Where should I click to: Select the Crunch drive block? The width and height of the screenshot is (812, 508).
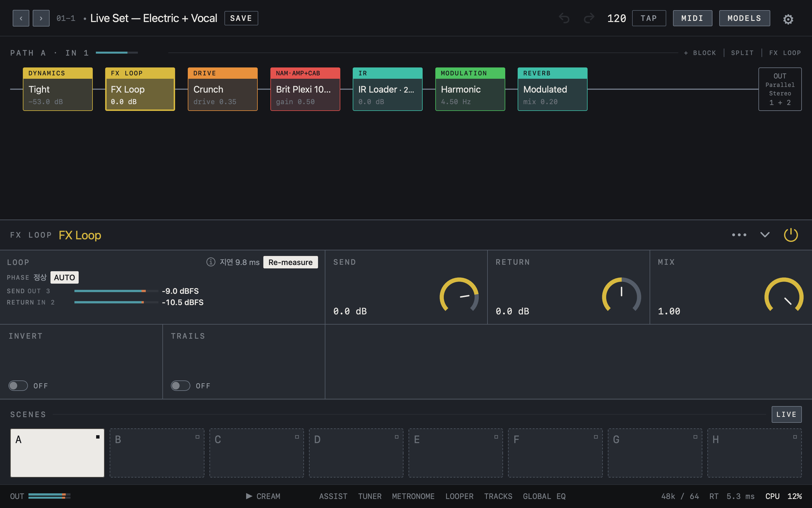222,89
